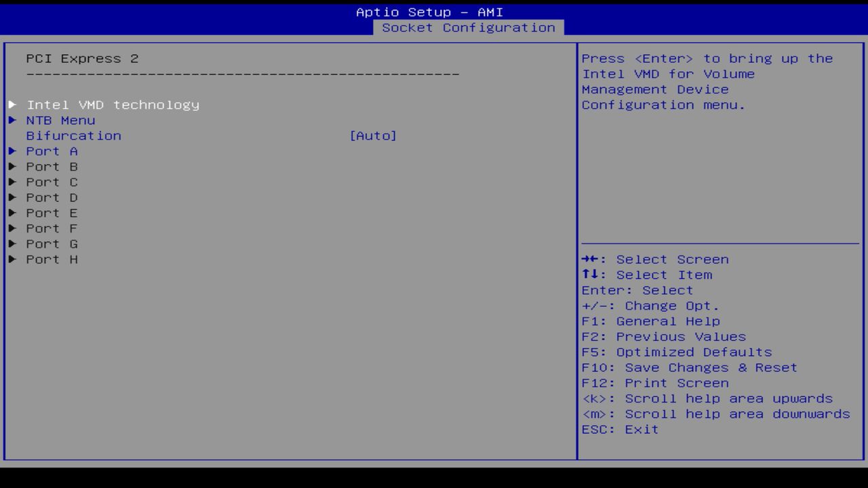Open the Port D configuration entry

click(51, 197)
